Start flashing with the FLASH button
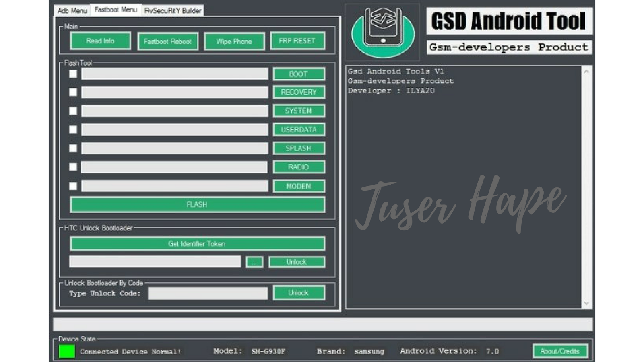 [198, 204]
